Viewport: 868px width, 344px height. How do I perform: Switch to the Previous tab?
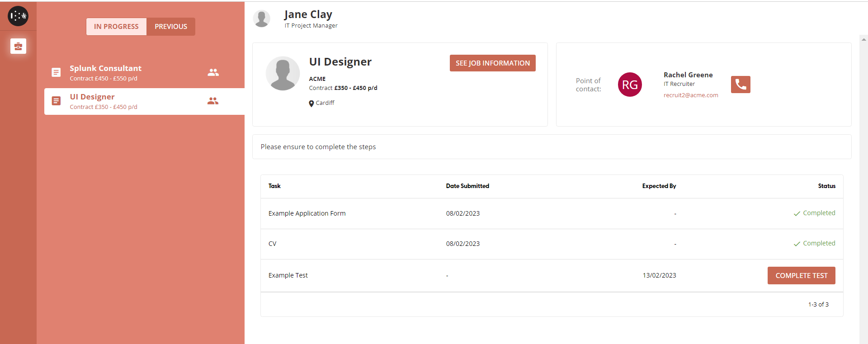(171, 27)
